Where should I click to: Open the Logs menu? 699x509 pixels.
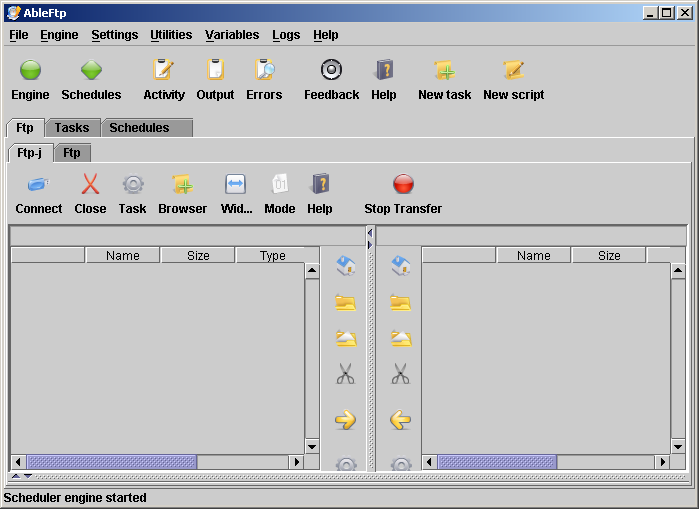pos(286,35)
